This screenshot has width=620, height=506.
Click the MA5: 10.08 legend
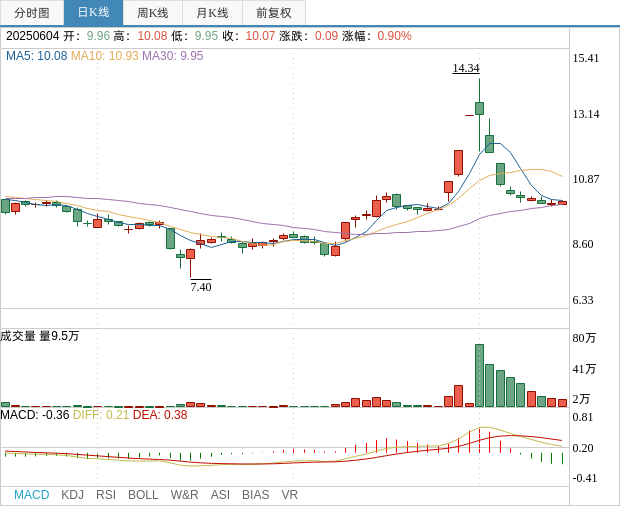(36, 56)
